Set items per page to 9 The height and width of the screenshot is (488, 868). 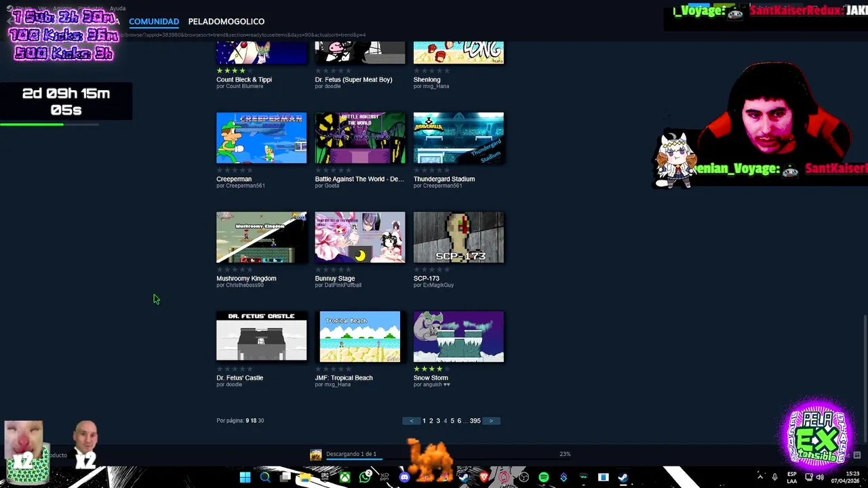pos(248,421)
